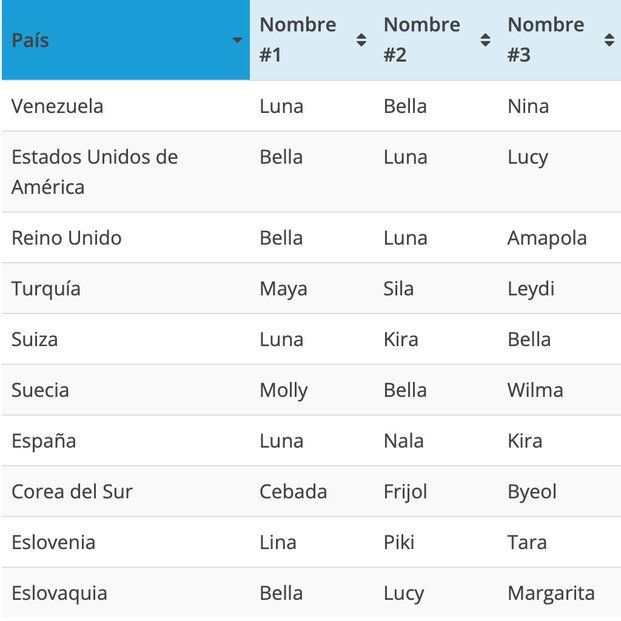This screenshot has height=621, width=621.
Task: Click sort arrows in Nombre #1 header
Action: click(x=361, y=40)
